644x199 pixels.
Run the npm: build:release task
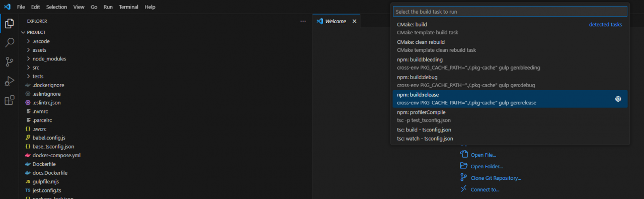(510, 99)
